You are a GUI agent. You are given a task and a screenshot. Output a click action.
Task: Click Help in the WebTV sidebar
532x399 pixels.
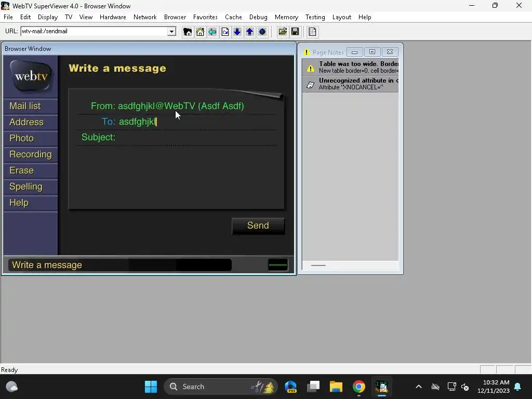coord(31,203)
